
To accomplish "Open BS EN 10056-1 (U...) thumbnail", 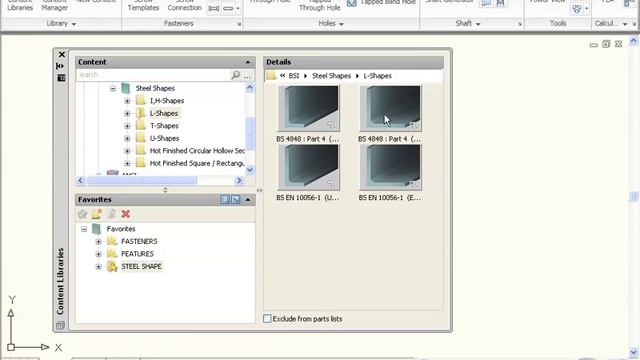I will [308, 167].
